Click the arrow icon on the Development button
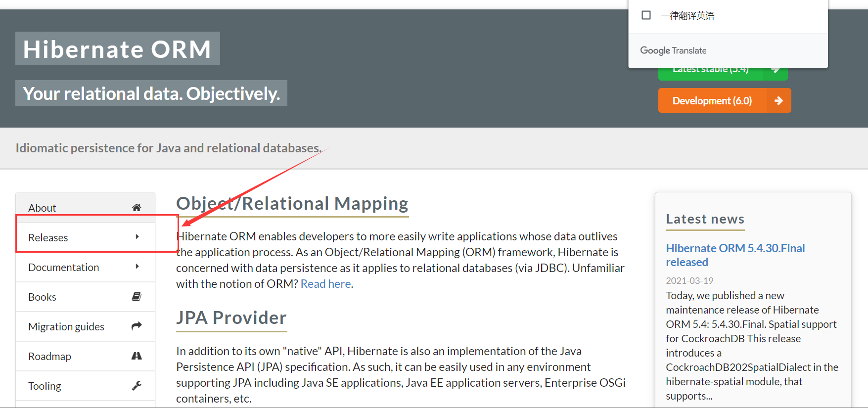This screenshot has height=408, width=868. (778, 100)
